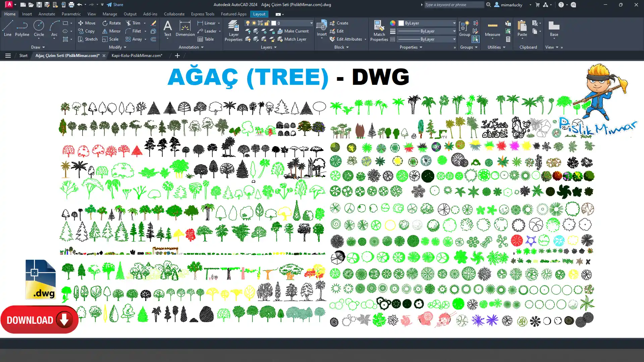Select the Circle tool

point(39,28)
